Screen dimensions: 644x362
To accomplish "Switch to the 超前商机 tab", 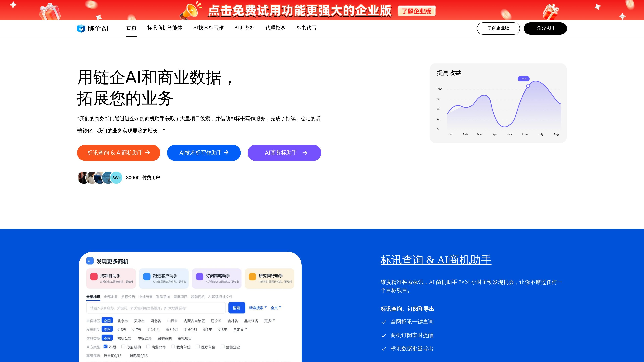I will pyautogui.click(x=198, y=297).
